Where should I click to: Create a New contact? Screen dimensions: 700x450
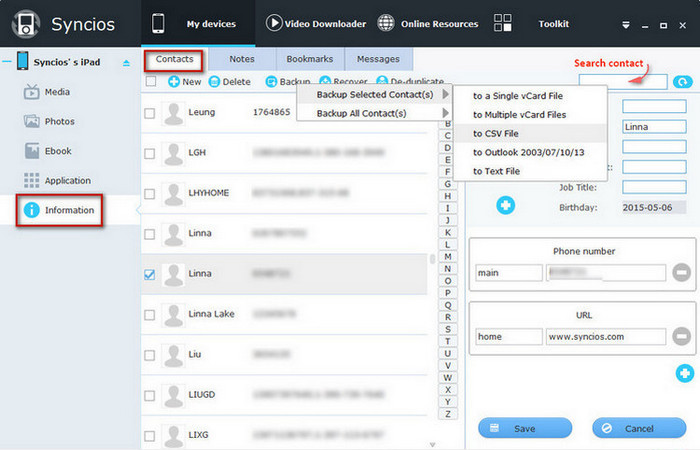(x=185, y=82)
